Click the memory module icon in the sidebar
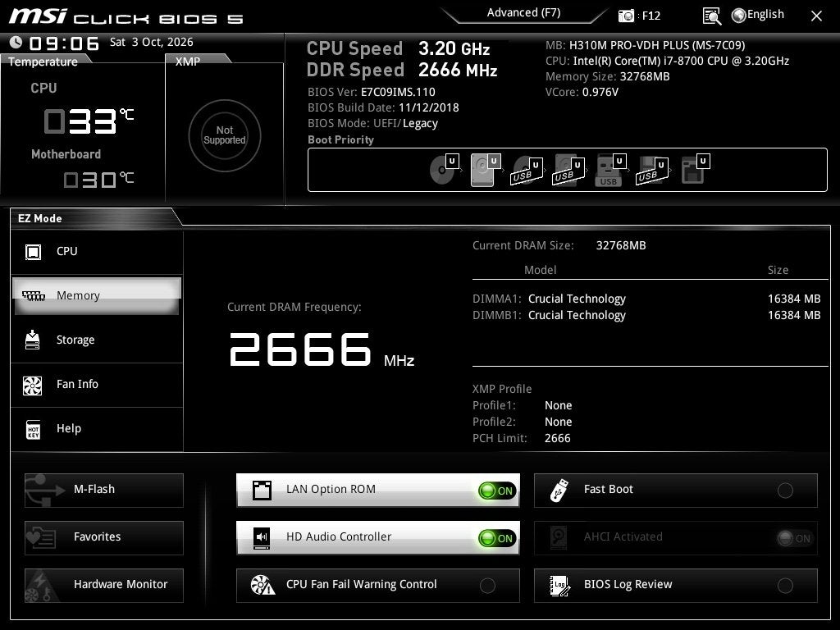 (x=33, y=295)
